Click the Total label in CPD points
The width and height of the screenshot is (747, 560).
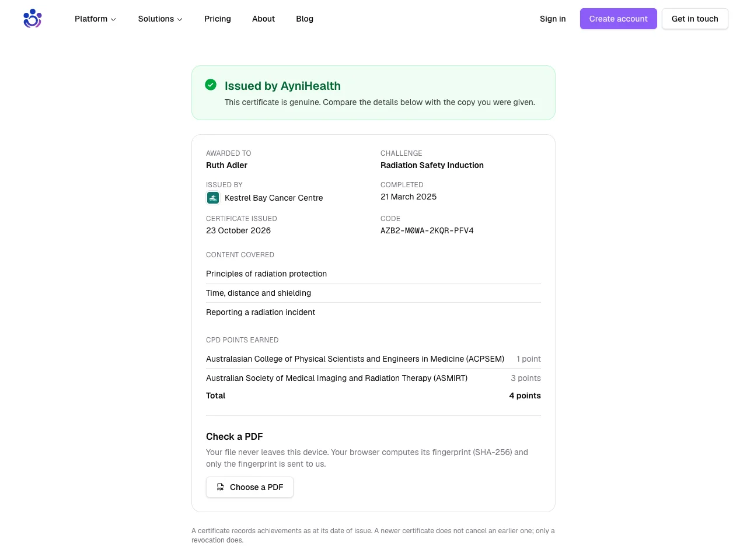(215, 395)
